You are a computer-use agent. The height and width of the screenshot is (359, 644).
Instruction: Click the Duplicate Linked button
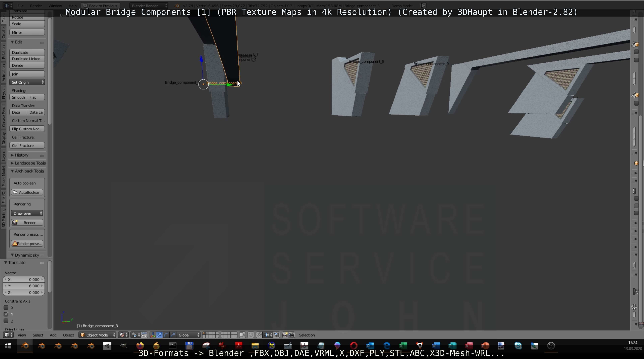click(x=27, y=59)
